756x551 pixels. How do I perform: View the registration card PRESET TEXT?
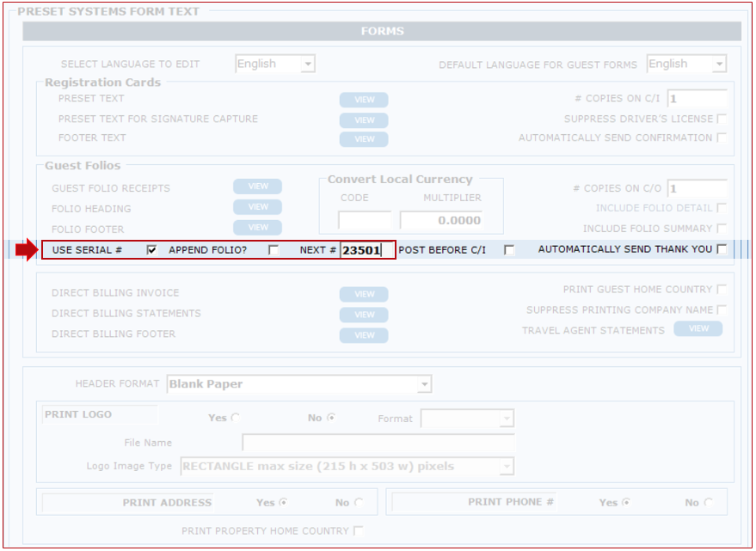point(364,100)
